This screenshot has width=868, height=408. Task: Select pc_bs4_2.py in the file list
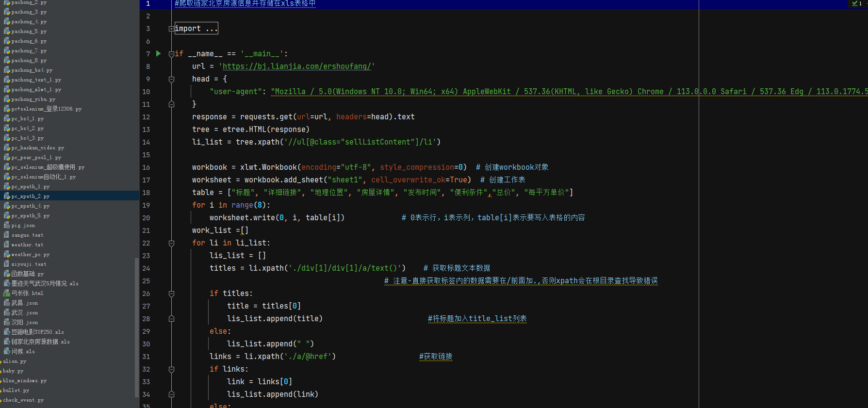(x=28, y=128)
